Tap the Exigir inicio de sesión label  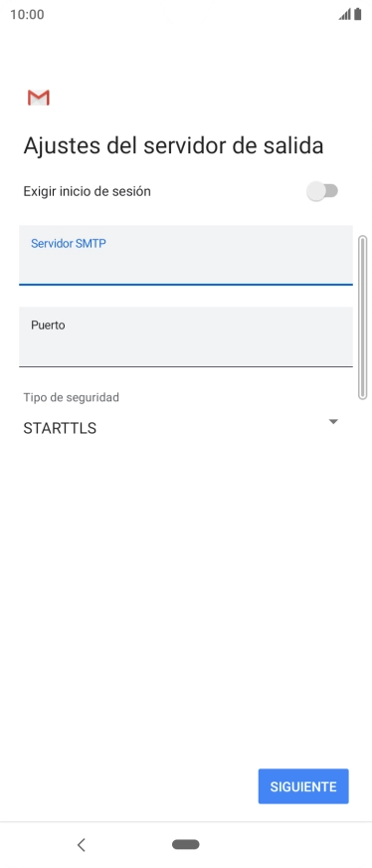pos(87,191)
